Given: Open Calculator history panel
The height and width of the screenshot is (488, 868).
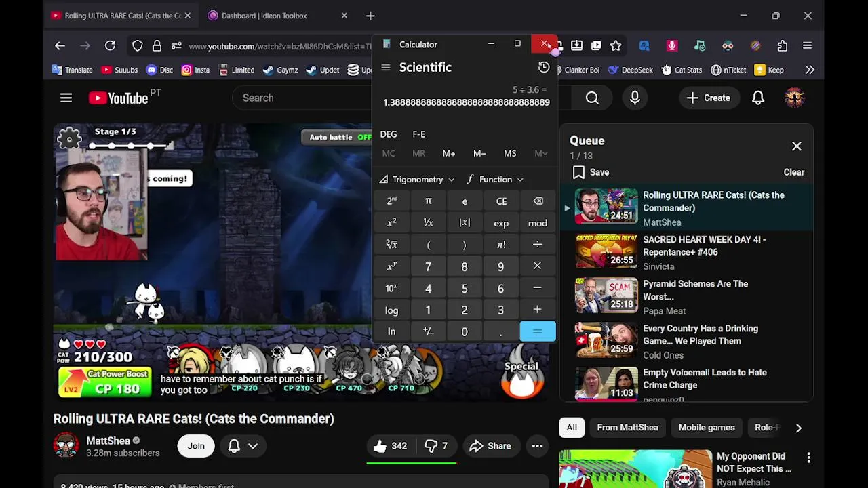Looking at the screenshot, I should coord(544,67).
